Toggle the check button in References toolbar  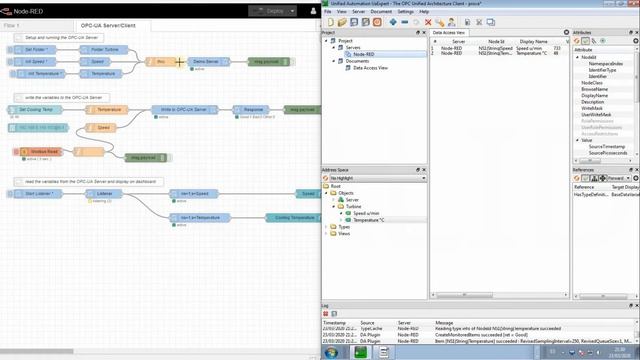pos(586,178)
